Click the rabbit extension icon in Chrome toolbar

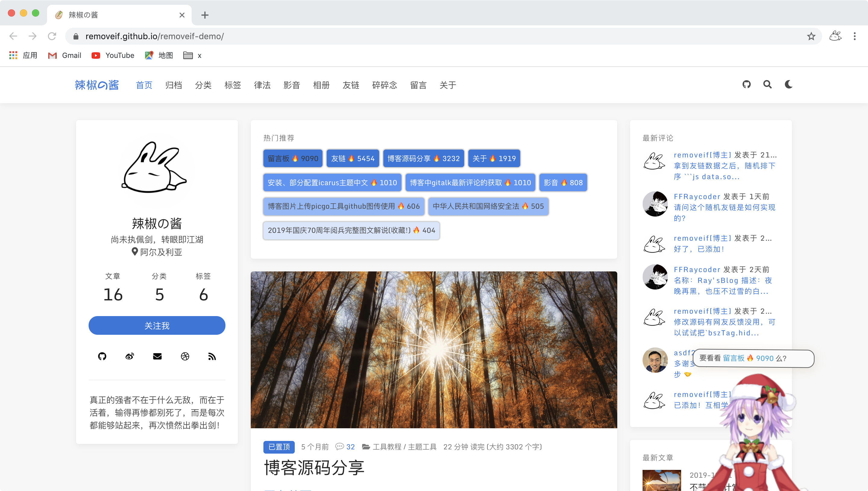[835, 36]
